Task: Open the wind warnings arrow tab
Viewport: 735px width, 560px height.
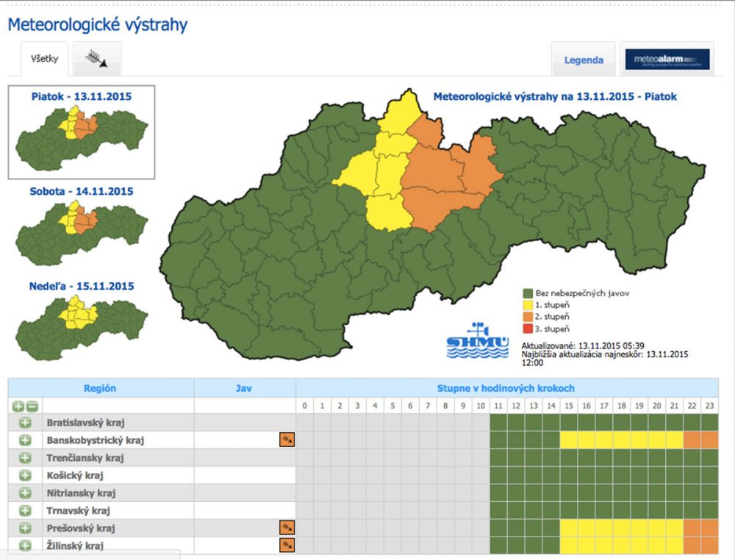Action: [x=96, y=60]
